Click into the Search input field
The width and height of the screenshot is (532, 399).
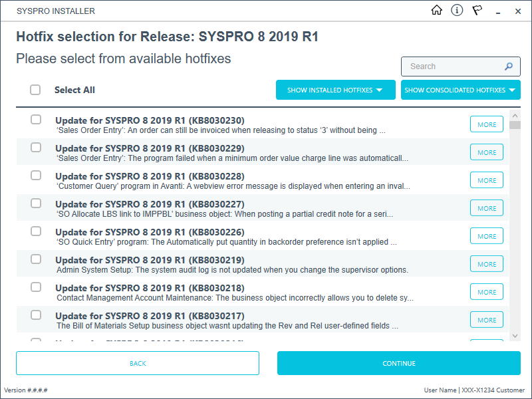pos(452,66)
